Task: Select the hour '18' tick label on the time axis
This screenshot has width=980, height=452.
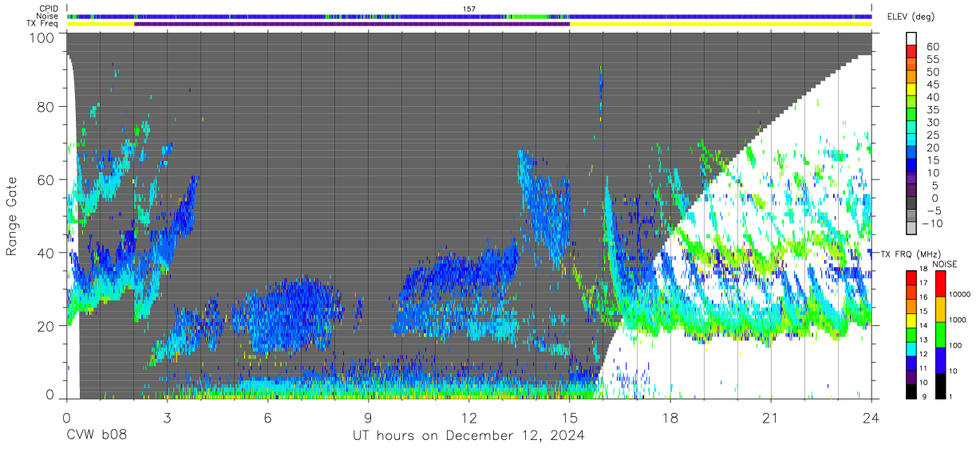Action: (670, 417)
